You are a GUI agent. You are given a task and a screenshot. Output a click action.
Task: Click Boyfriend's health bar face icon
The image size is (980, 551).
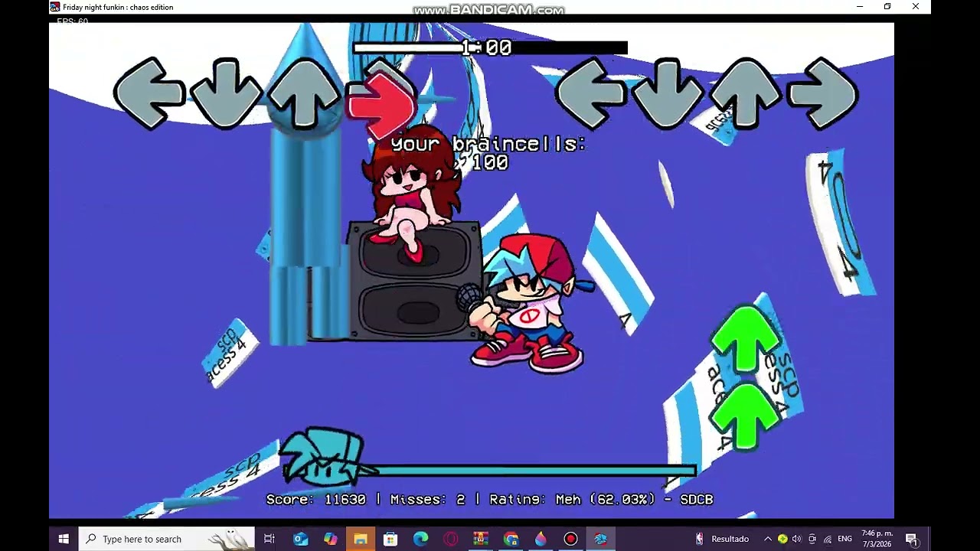tap(325, 458)
